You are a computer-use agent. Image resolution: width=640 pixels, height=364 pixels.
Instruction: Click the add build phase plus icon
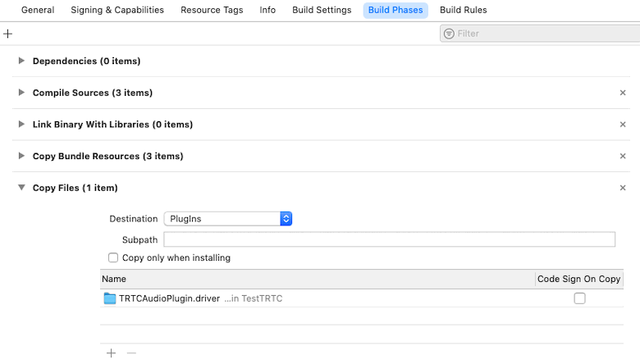coord(8,34)
